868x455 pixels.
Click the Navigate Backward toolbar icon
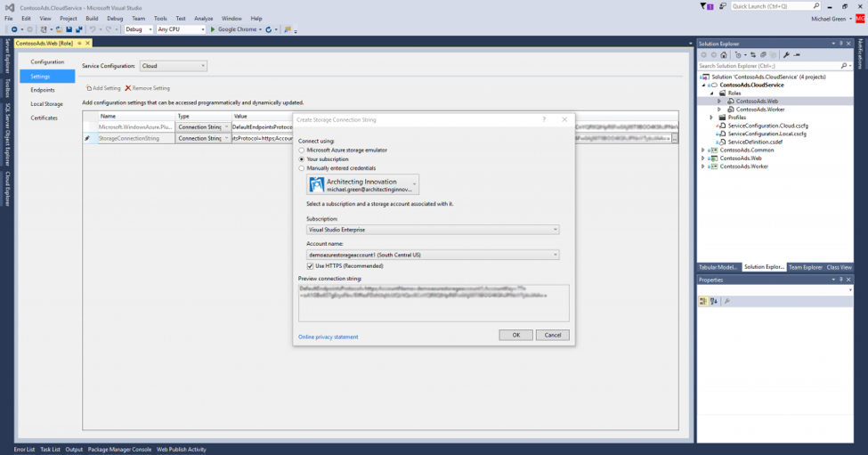click(14, 29)
